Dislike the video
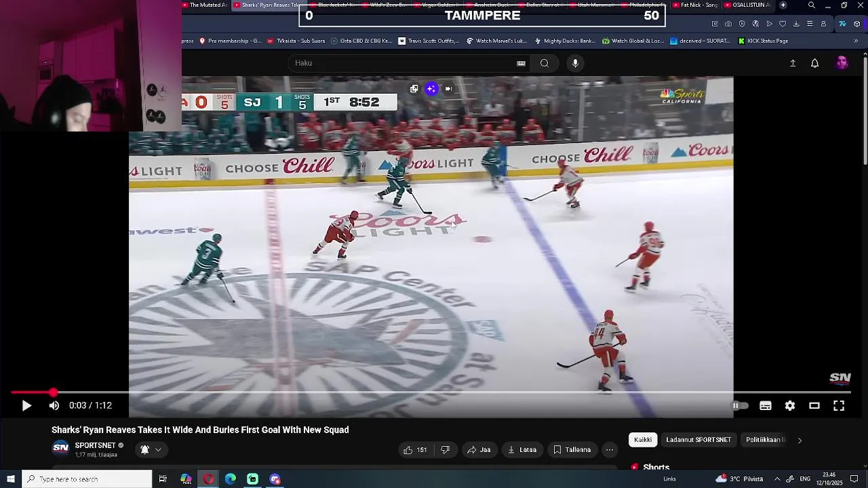Image resolution: width=868 pixels, height=488 pixels. pyautogui.click(x=446, y=449)
